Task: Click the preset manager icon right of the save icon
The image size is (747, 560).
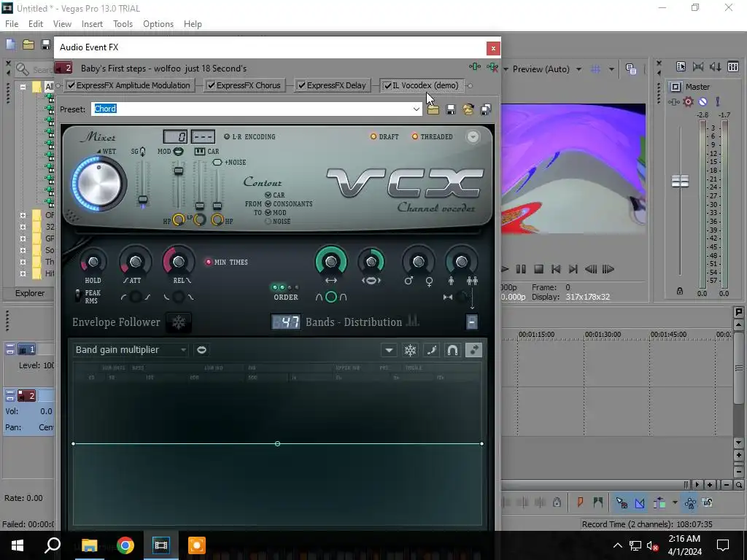Action: point(468,109)
